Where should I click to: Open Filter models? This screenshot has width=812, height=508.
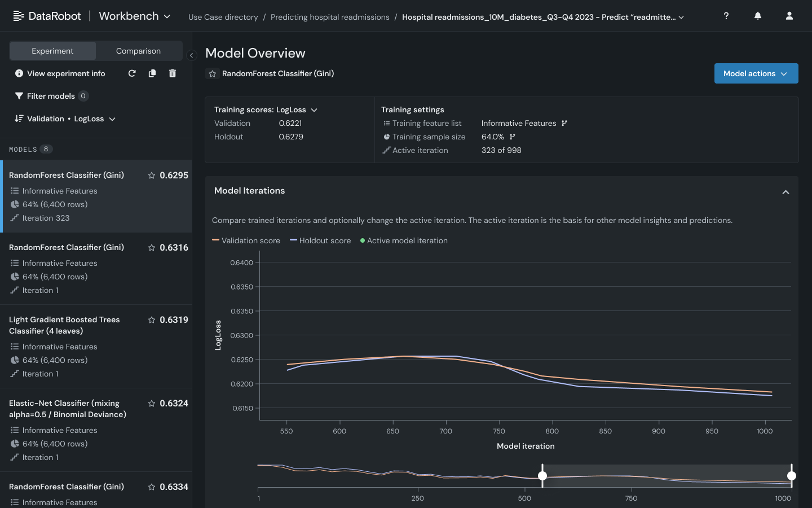coord(51,96)
